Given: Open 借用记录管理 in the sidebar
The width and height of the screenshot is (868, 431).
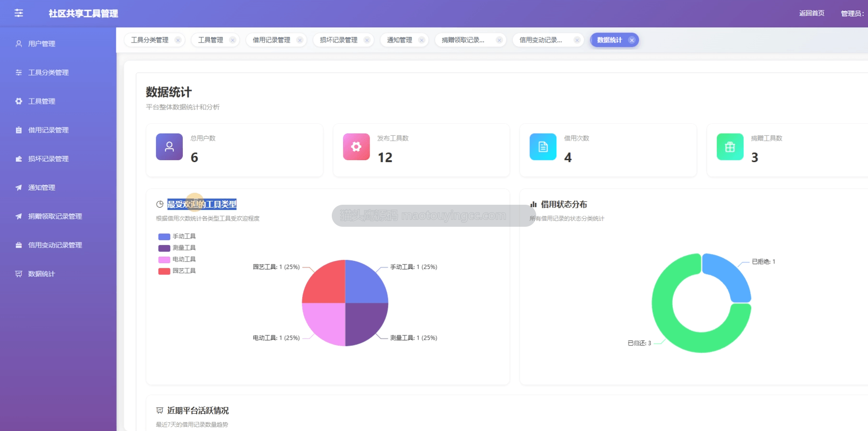Looking at the screenshot, I should (58, 130).
